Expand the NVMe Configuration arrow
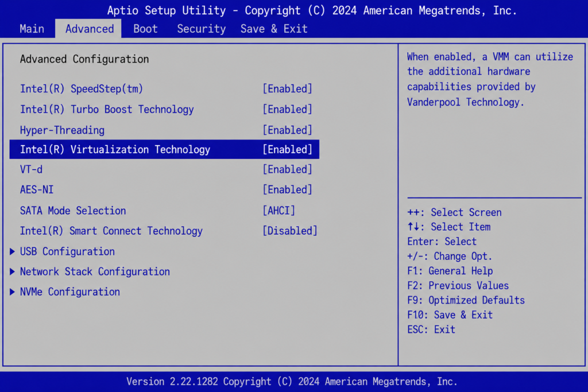The width and height of the screenshot is (588, 392). 13,292
